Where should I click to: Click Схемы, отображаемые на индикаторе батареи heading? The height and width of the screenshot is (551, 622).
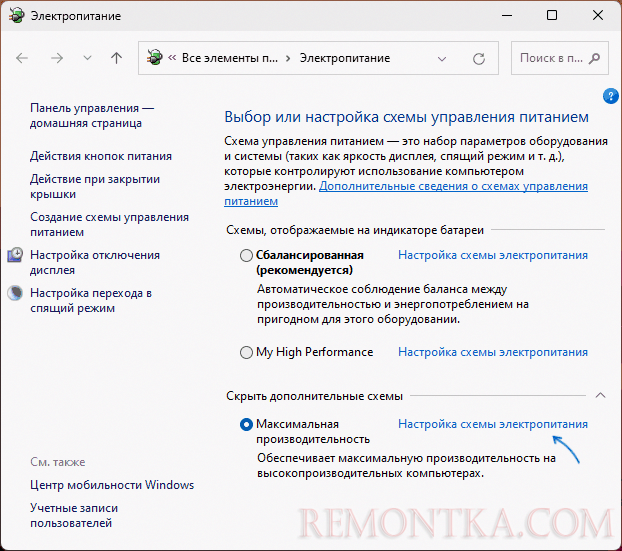pos(355,230)
